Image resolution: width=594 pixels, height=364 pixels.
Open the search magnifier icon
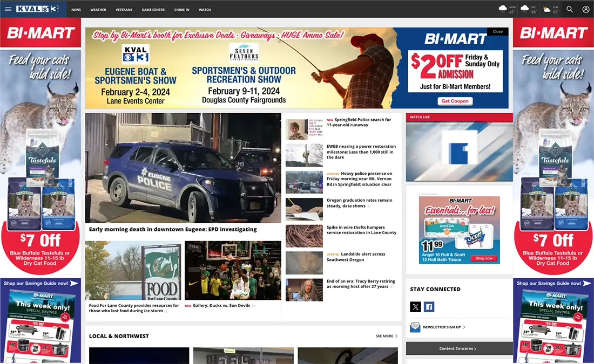pyautogui.click(x=569, y=9)
